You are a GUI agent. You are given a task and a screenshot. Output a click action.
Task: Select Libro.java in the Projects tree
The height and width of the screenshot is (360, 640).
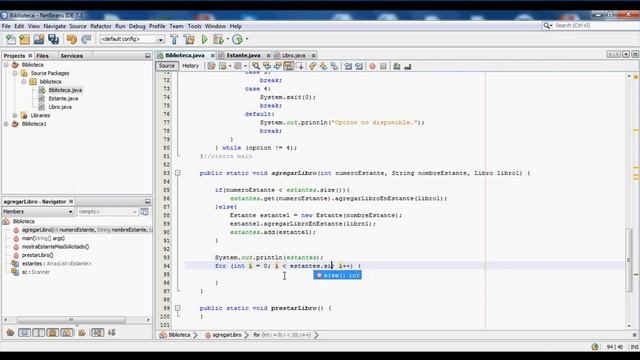point(60,107)
